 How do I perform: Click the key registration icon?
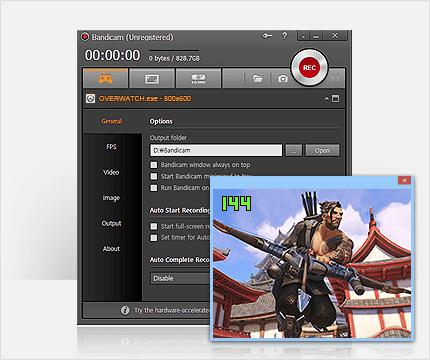pos(267,36)
